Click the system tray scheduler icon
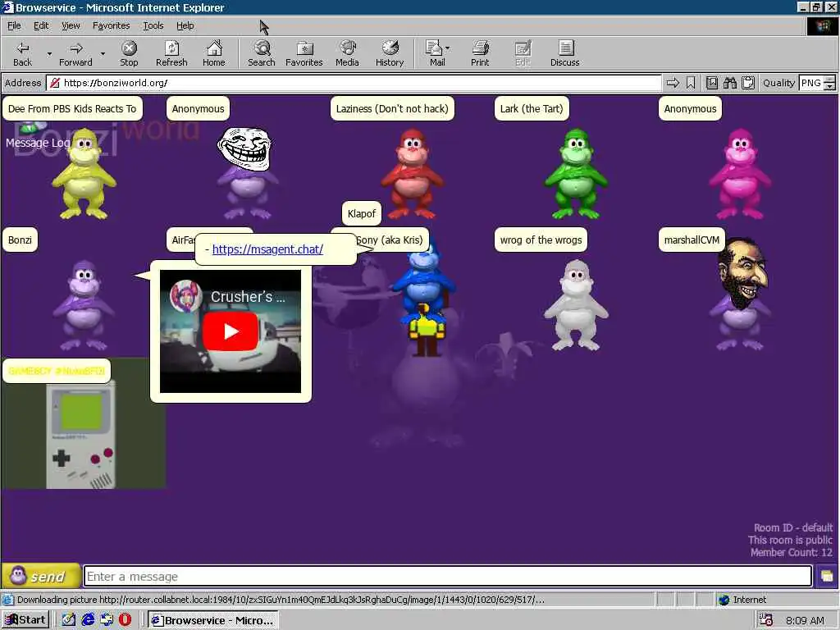 click(766, 620)
